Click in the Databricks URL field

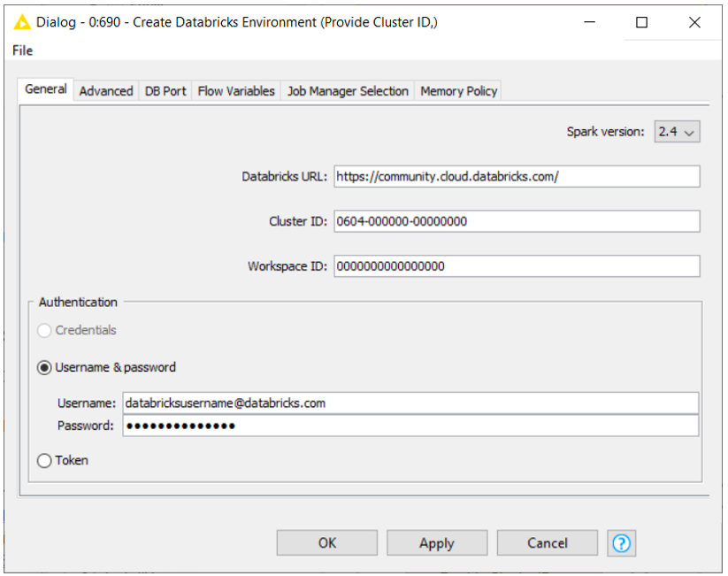[x=517, y=177]
